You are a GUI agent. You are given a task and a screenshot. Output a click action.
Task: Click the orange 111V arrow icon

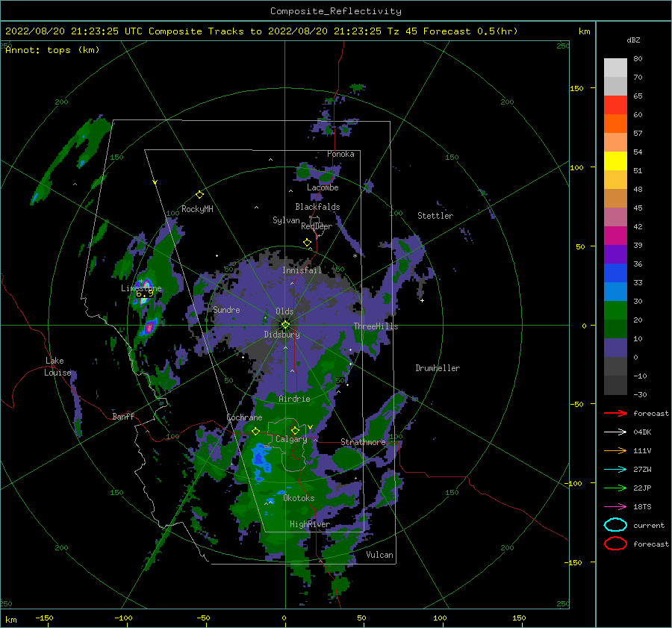[x=615, y=450]
